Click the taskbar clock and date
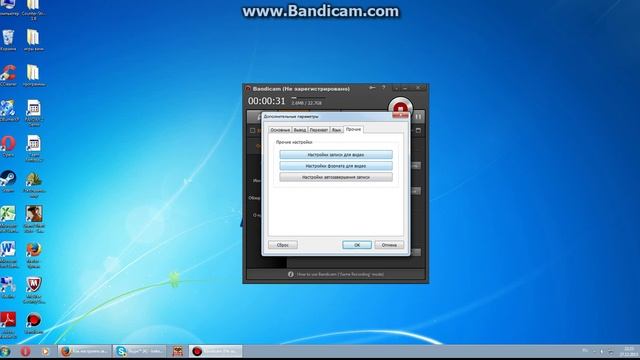Viewport: 640px width, 360px height. click(629, 351)
